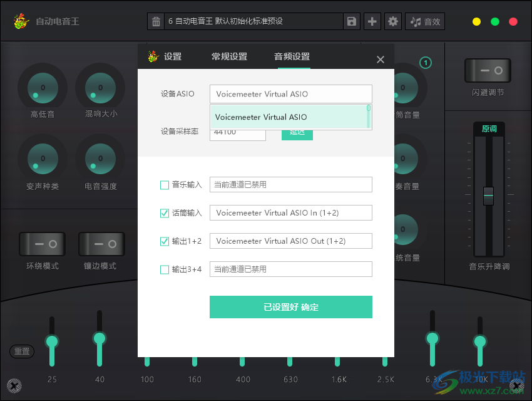This screenshot has width=532, height=401.
Task: Click the 重置 reset button
Action: (22, 352)
